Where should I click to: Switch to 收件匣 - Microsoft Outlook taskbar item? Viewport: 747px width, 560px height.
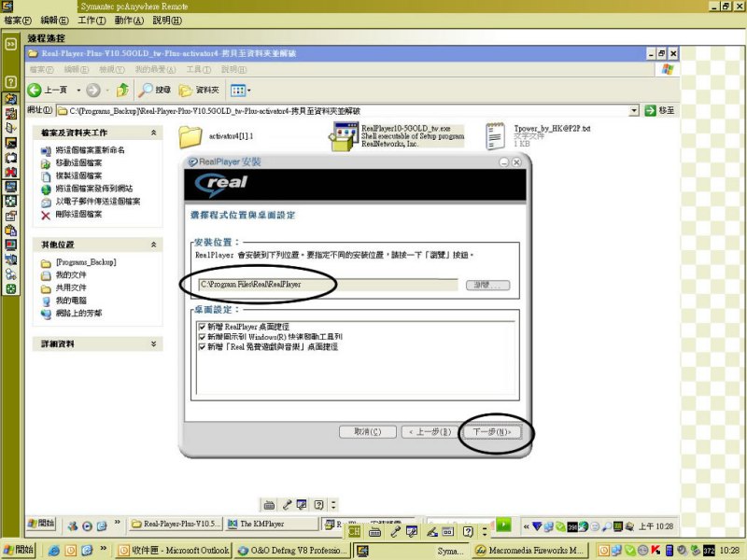coord(174,551)
